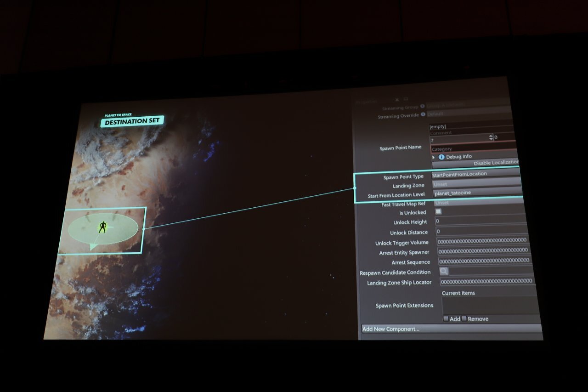
Task: Click the Remove button in Spawn Point Extensions
Action: point(475,318)
